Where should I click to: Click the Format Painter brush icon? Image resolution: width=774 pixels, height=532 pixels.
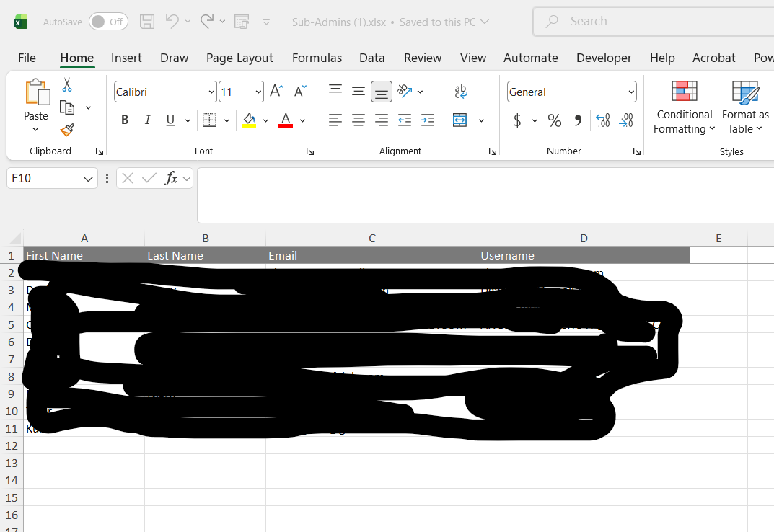coord(67,130)
